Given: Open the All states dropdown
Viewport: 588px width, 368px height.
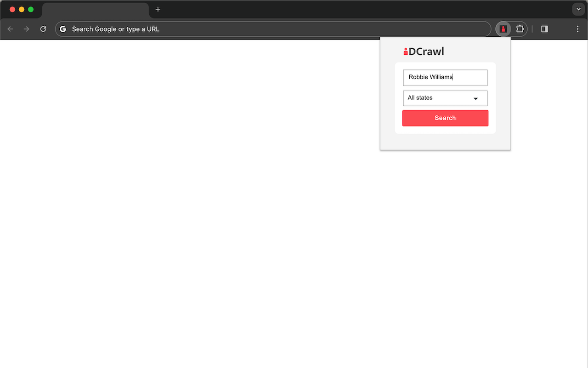Looking at the screenshot, I should 445,98.
